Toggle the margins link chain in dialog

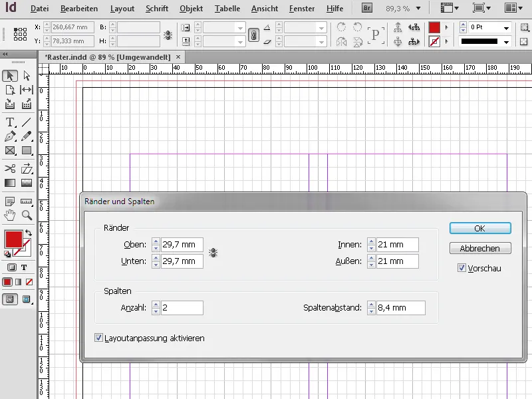point(213,253)
